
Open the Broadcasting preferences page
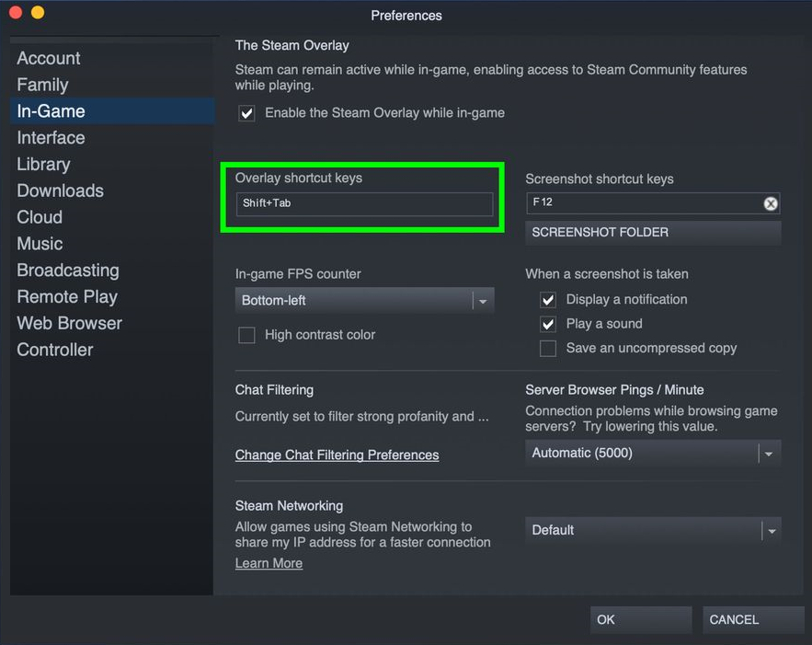tap(68, 271)
